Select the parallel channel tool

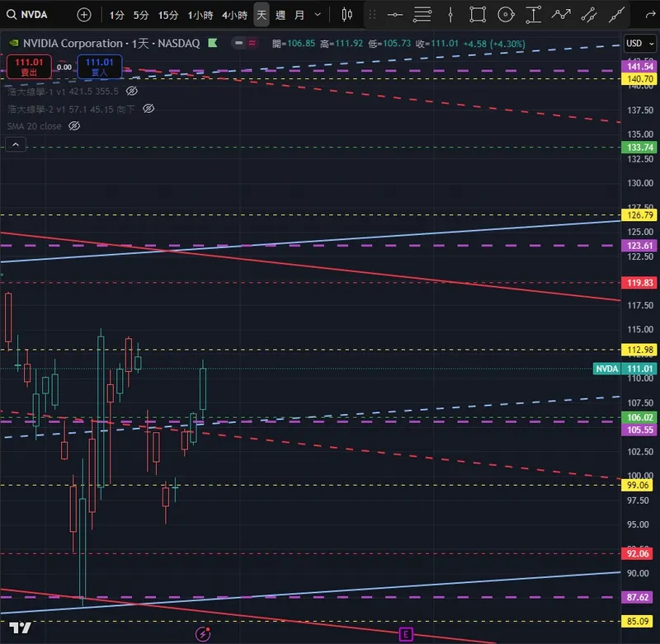click(589, 15)
